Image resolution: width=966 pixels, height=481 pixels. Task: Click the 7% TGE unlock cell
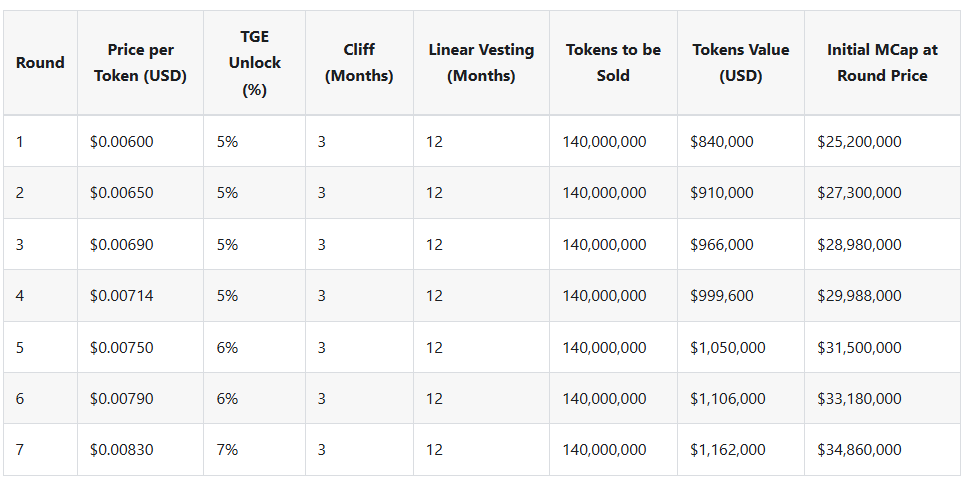(x=227, y=450)
